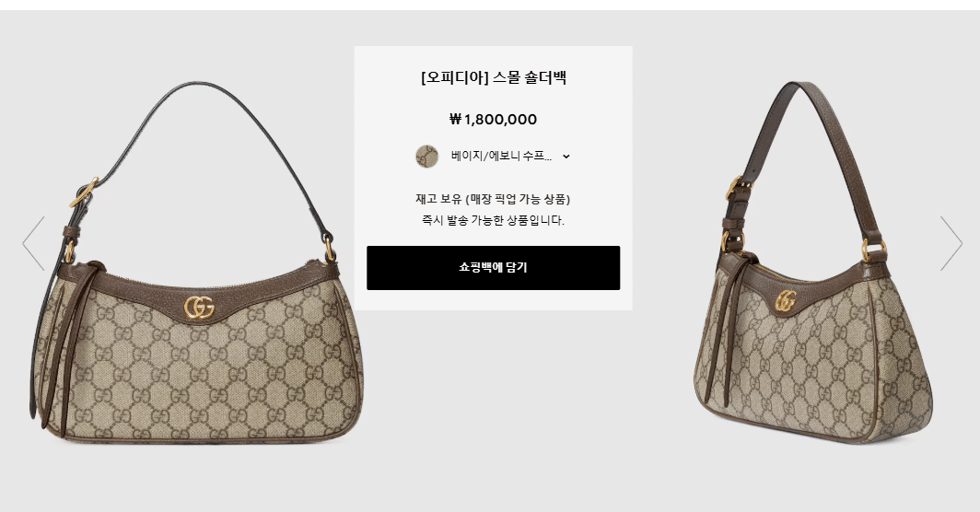The image size is (980, 512).
Task: Click the gold GG logo on side-view bag
Action: (x=786, y=301)
